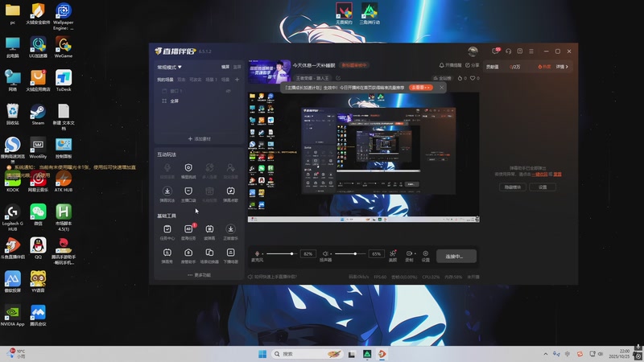Click the 分享 share icon

[x=473, y=65]
